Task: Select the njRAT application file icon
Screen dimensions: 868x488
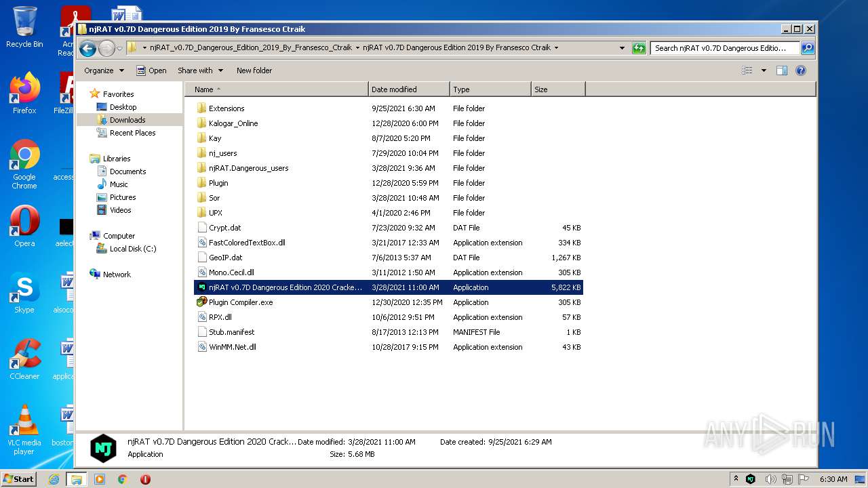Action: coord(201,287)
